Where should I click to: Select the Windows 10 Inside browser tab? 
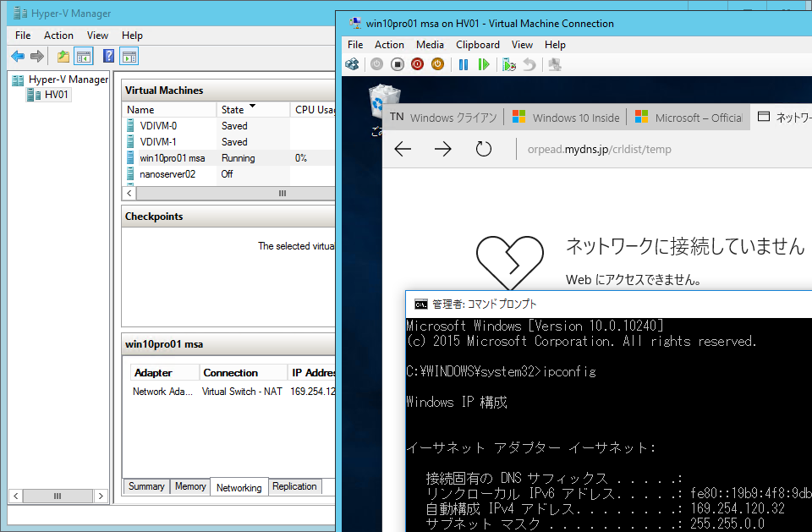click(x=566, y=118)
